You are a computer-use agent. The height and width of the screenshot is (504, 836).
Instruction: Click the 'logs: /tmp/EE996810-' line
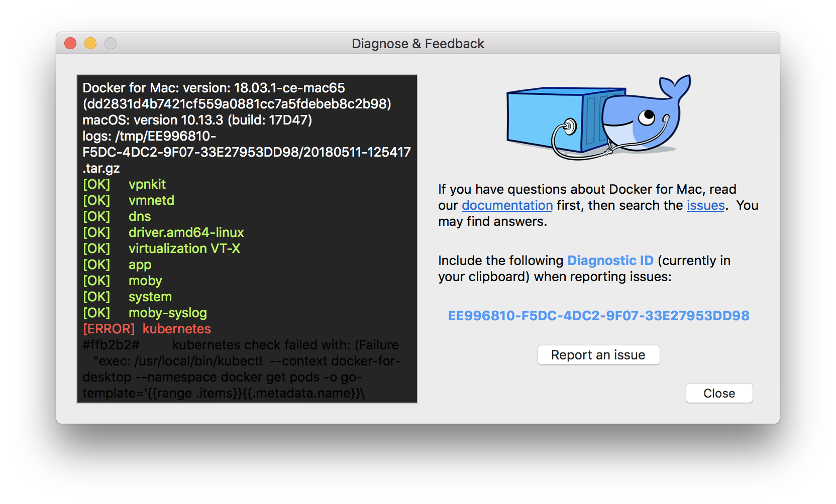149,136
